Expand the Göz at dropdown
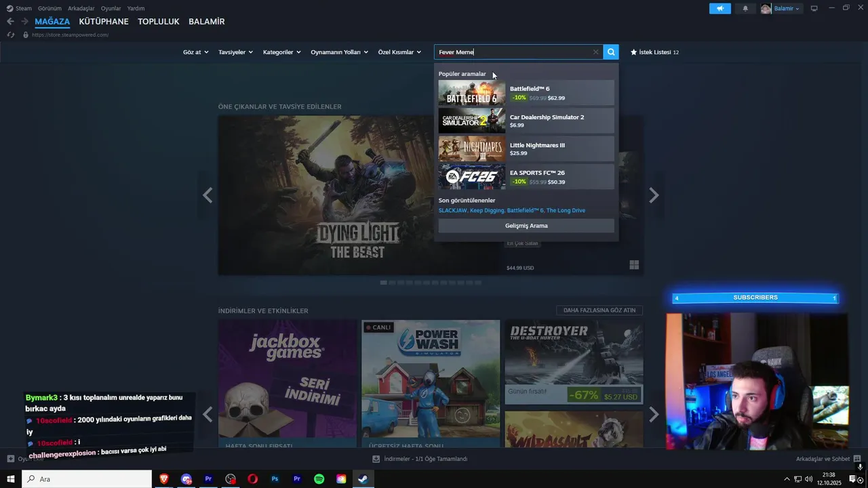Image resolution: width=868 pixels, height=488 pixels. (195, 52)
